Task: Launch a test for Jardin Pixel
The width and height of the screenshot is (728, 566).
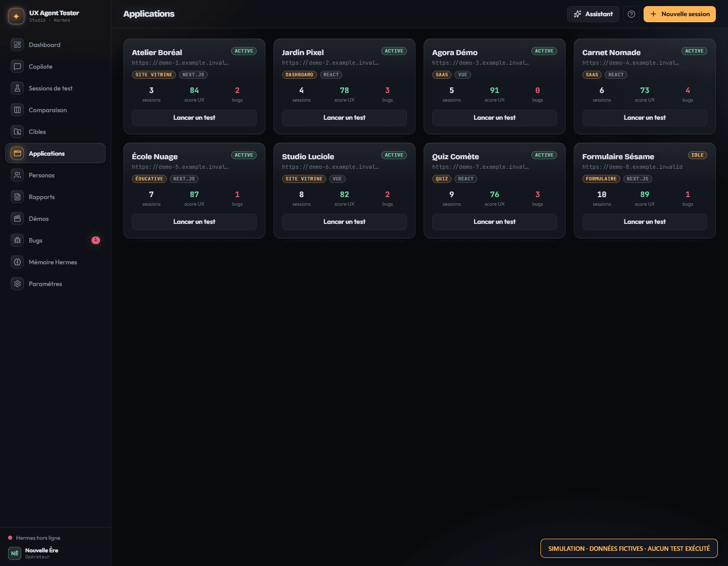Action: point(344,118)
